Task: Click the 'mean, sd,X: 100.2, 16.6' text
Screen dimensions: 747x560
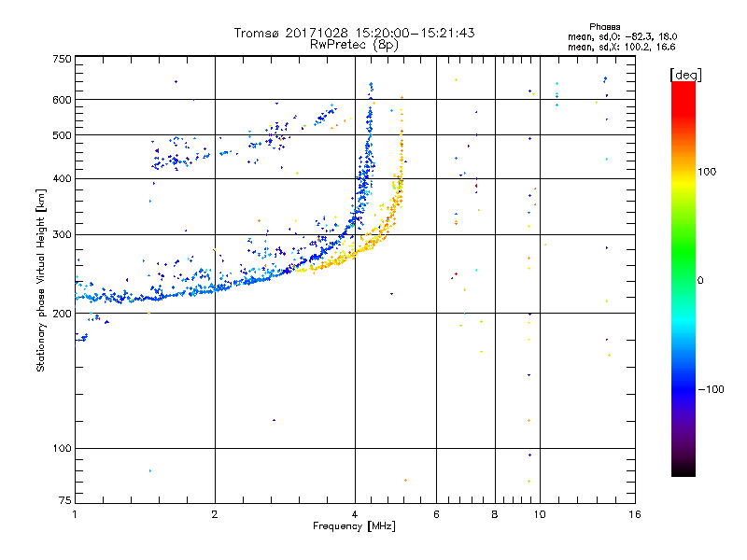Action: [621, 48]
